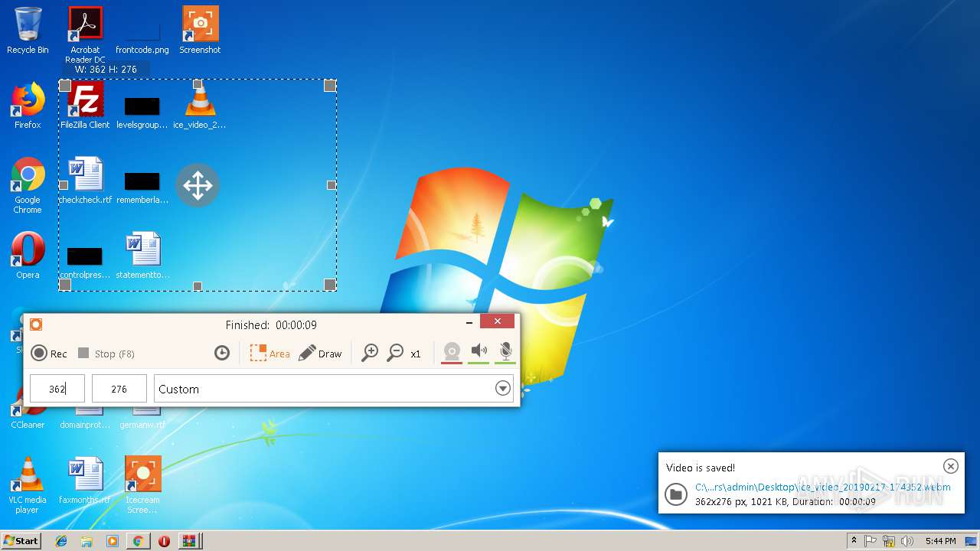
Task: Open the Screenshot desktop shortcut
Action: (200, 31)
